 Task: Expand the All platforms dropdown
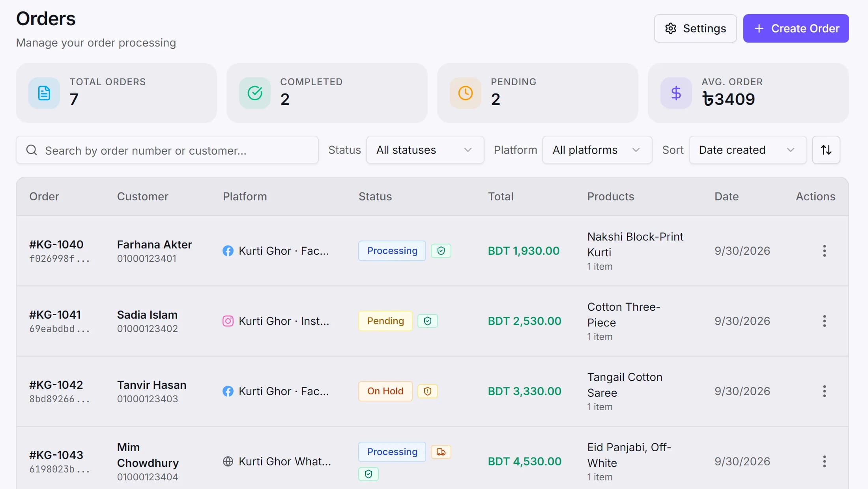pos(597,150)
